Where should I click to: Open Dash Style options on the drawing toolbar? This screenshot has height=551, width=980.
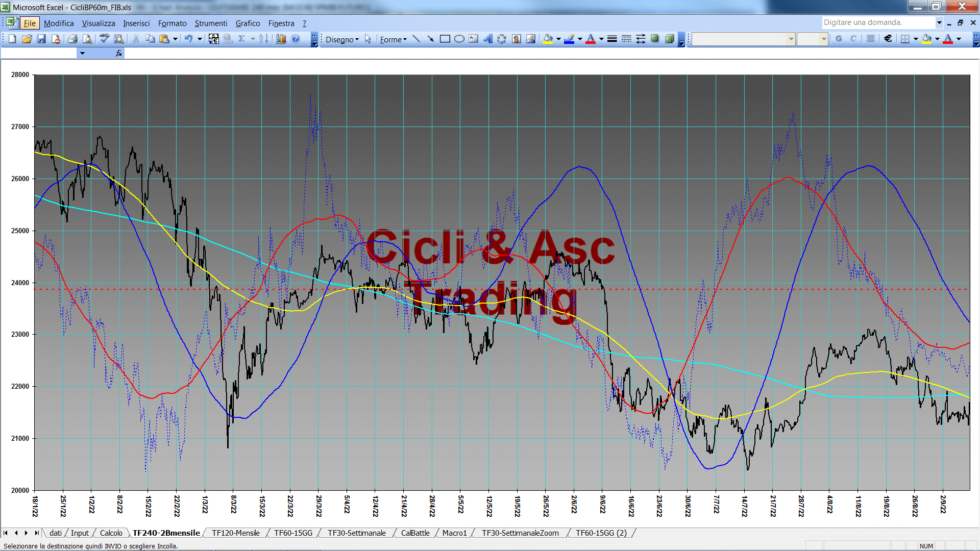click(627, 39)
